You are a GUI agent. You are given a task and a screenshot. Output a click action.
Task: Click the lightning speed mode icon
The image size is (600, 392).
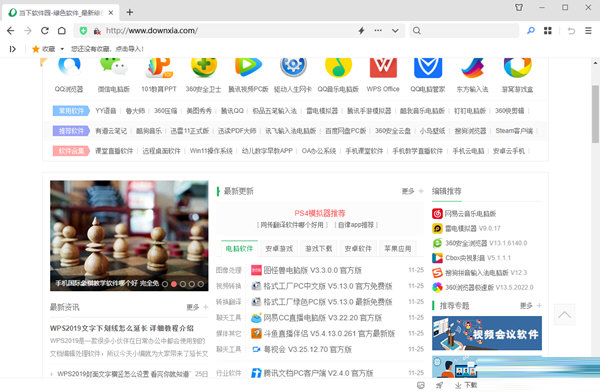pyautogui.click(x=361, y=31)
